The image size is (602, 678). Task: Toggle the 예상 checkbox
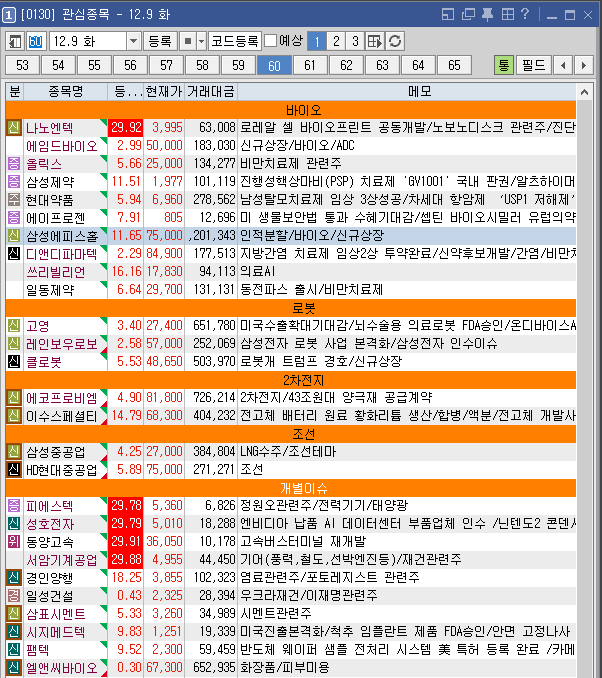270,41
